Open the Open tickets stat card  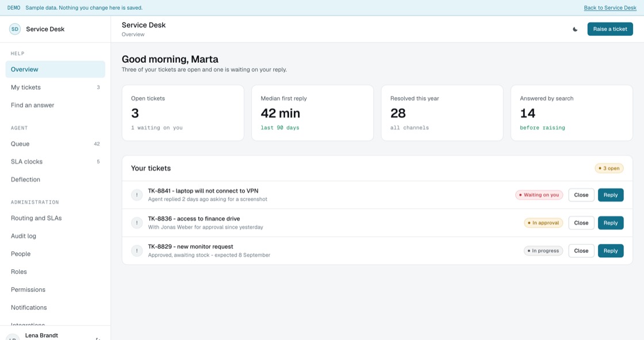183,113
